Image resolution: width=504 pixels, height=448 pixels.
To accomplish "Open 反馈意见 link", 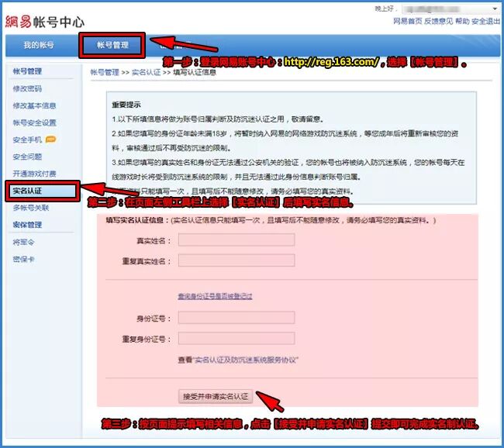I will click(438, 21).
